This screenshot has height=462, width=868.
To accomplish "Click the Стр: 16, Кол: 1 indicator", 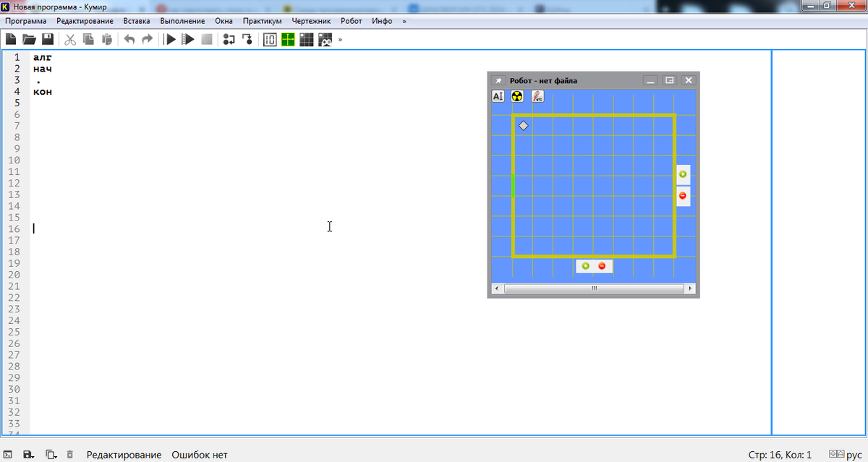I will pos(780,455).
